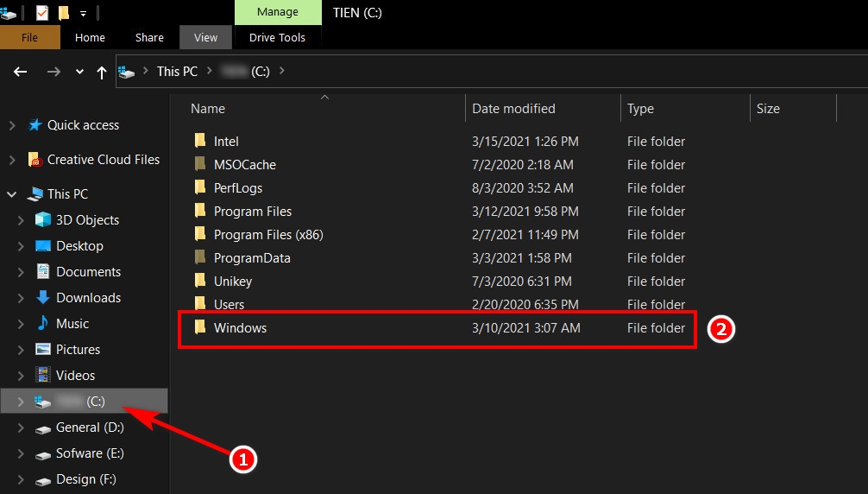Click the Desktop icon in sidebar
The height and width of the screenshot is (494, 868).
click(42, 246)
